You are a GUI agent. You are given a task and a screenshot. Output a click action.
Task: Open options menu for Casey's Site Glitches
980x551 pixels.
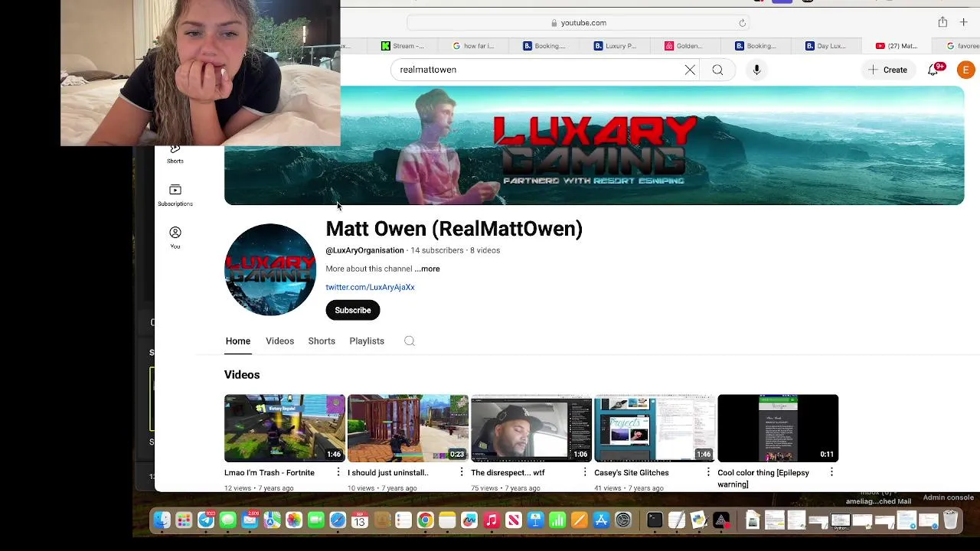708,473
